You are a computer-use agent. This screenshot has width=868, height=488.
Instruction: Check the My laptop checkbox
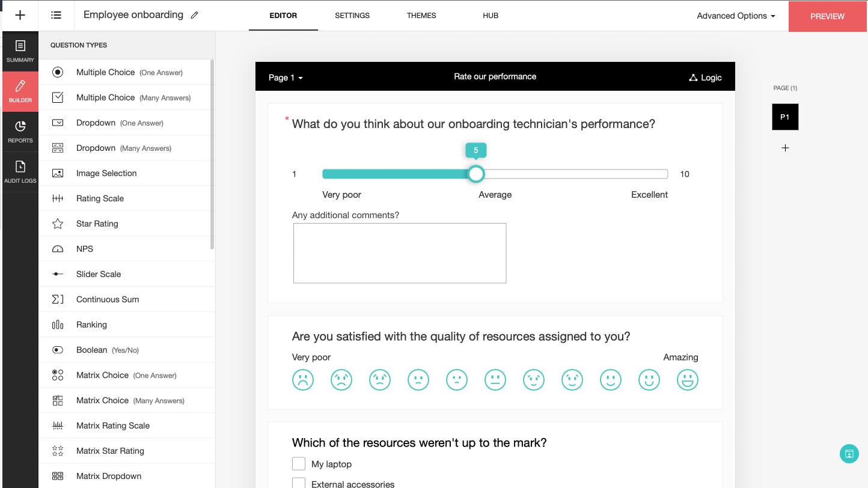299,463
